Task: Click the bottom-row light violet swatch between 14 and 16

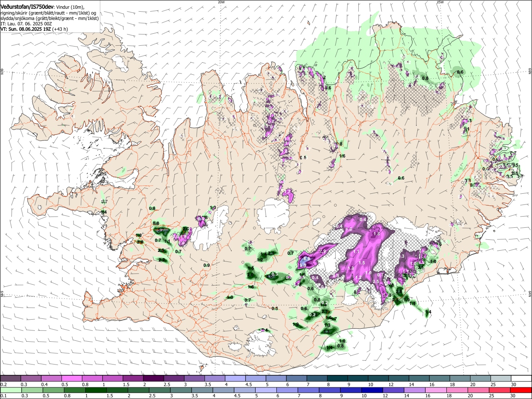Action: [x=414, y=390]
